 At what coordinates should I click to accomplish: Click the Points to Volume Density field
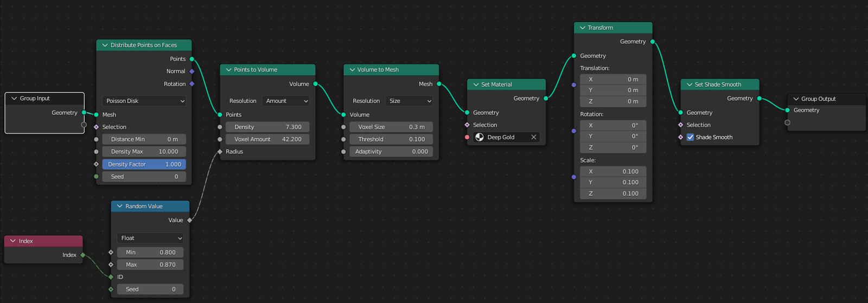(267, 127)
